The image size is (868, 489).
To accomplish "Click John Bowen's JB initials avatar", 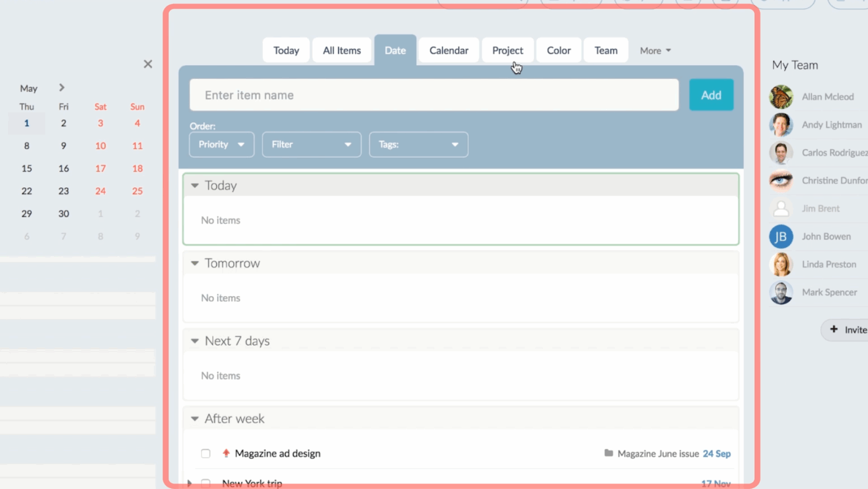I will coord(781,236).
